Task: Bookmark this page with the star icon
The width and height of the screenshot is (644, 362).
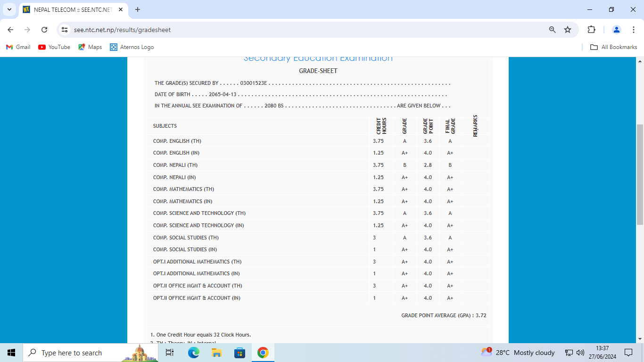Action: (568, 30)
